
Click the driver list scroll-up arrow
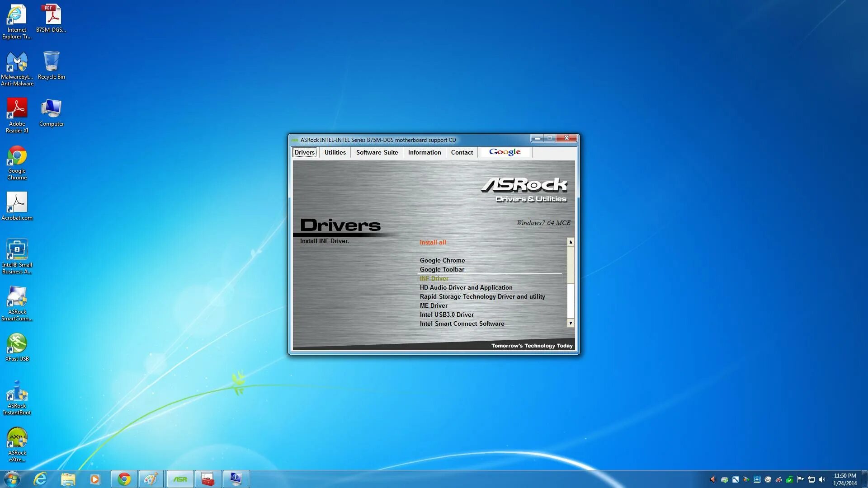571,242
